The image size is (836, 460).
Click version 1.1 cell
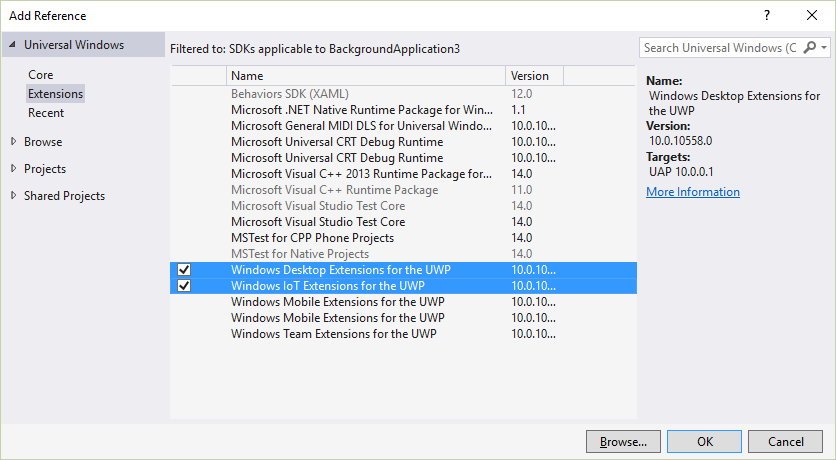pyautogui.click(x=518, y=110)
